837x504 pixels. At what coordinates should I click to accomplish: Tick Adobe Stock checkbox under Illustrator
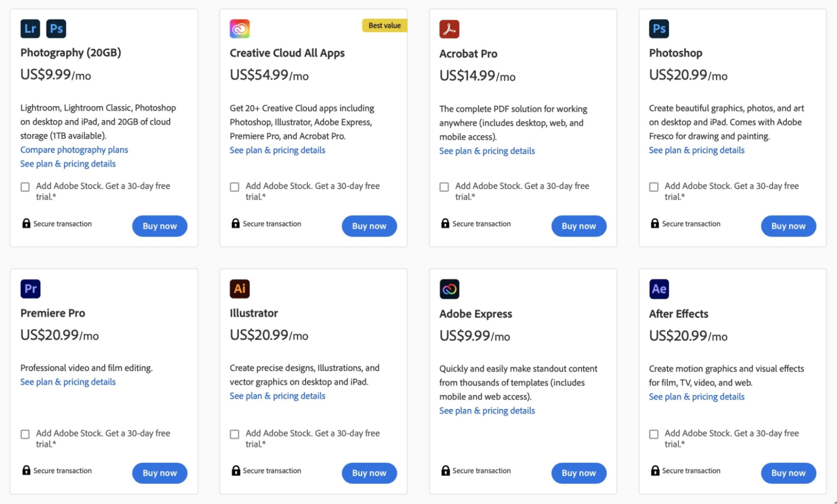pyautogui.click(x=235, y=434)
